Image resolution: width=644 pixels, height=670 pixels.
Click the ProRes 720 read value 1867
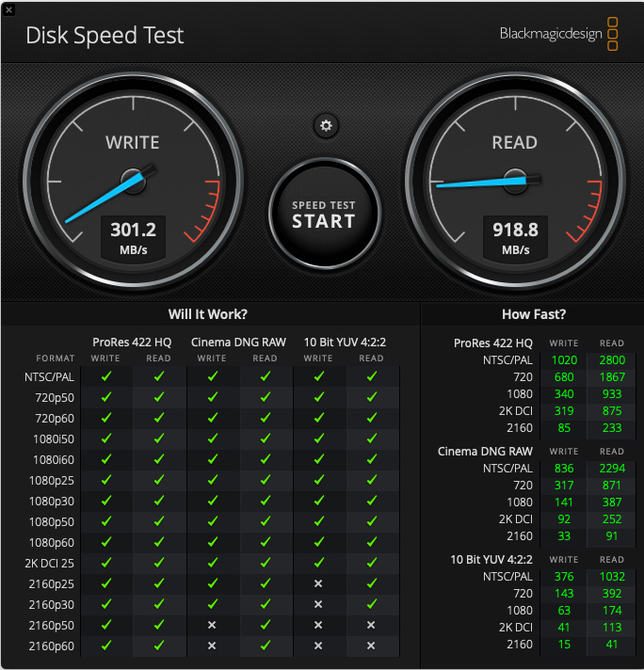612,376
